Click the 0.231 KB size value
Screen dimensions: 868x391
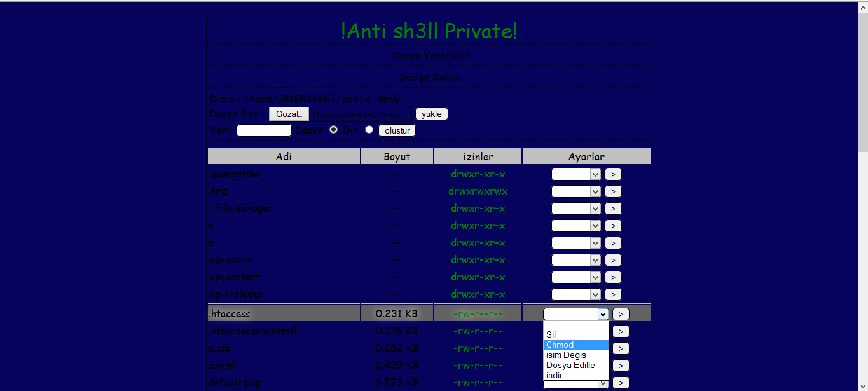(x=397, y=314)
